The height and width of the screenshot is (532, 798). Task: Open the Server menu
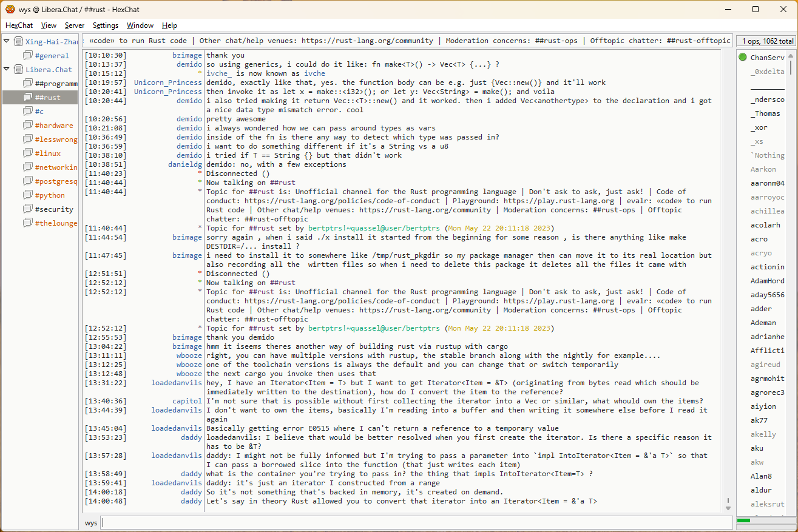click(x=75, y=25)
